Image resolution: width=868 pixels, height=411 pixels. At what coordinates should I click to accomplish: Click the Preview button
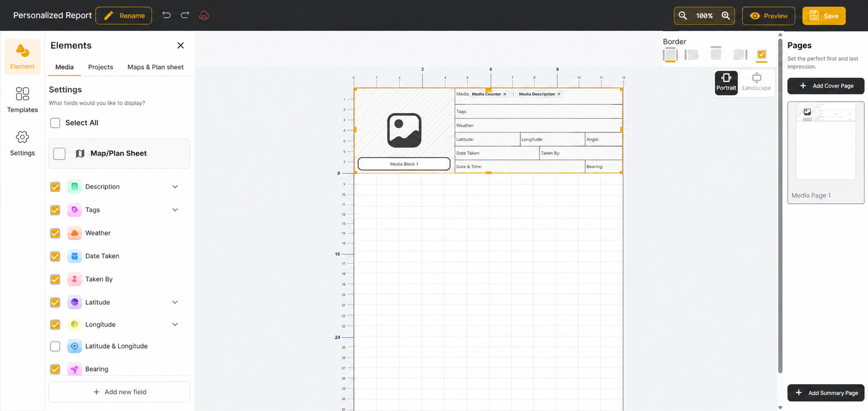click(x=768, y=16)
